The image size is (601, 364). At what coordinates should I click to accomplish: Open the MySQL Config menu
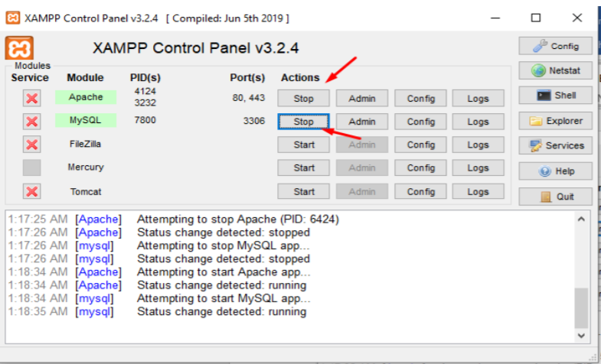420,122
